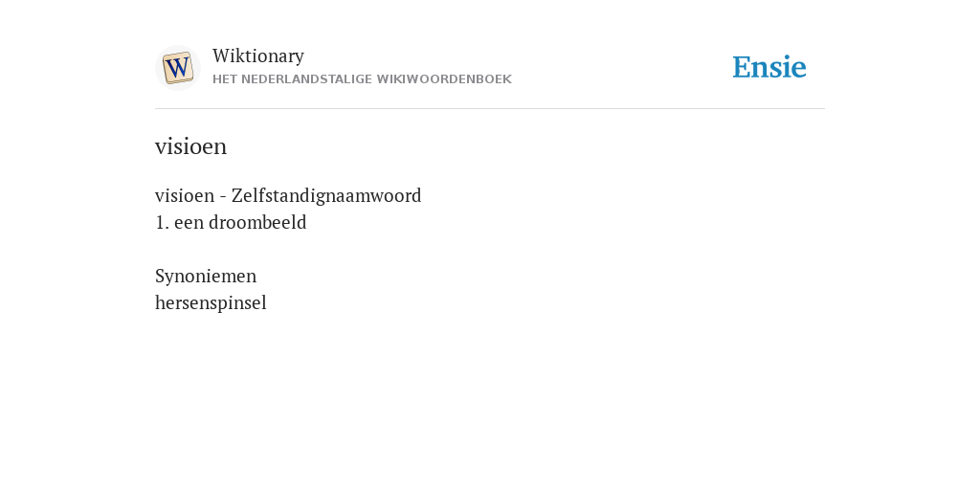Click the word HET in subtitle
This screenshot has width=980, height=490.
(224, 79)
